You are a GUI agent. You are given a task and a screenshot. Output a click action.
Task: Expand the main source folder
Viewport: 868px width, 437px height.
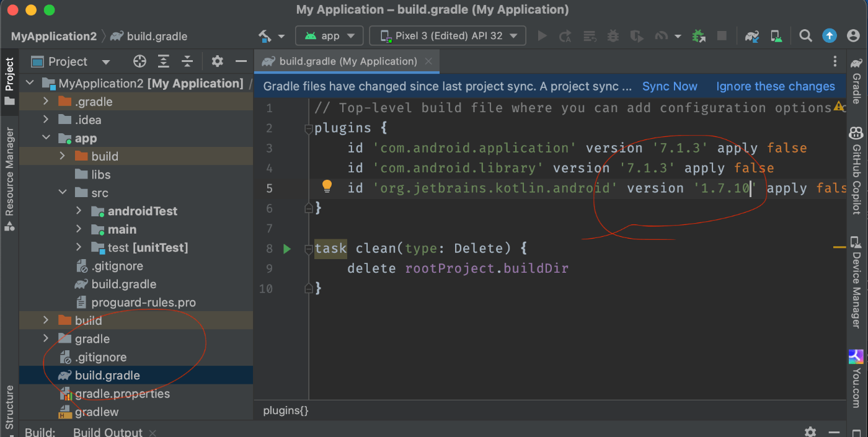tap(79, 229)
